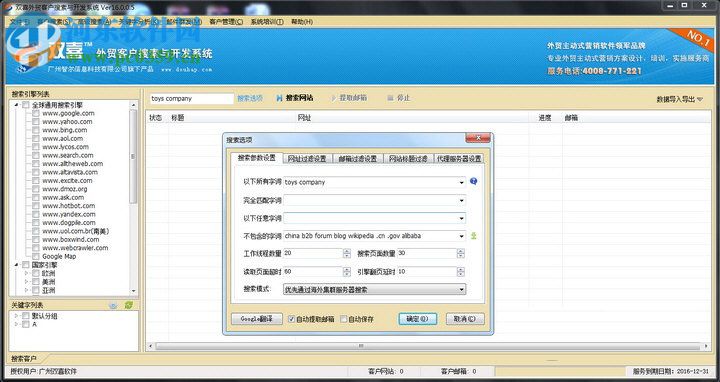Image resolution: width=720 pixels, height=382 pixels.
Task: Click the Google翻译 button
Action: (x=257, y=319)
